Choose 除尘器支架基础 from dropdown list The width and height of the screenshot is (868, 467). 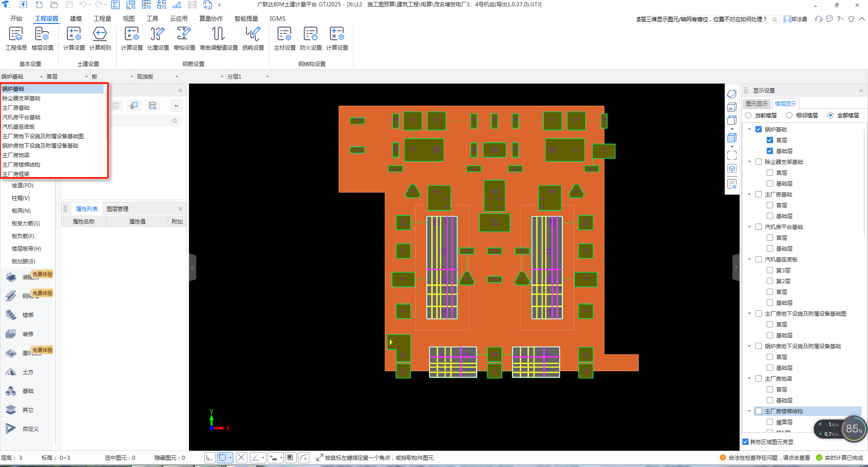point(53,98)
